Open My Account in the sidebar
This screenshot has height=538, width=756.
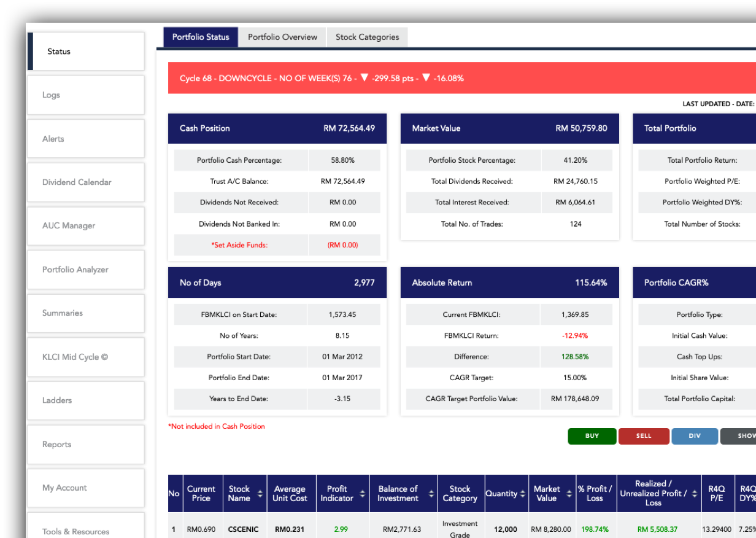pyautogui.click(x=86, y=488)
